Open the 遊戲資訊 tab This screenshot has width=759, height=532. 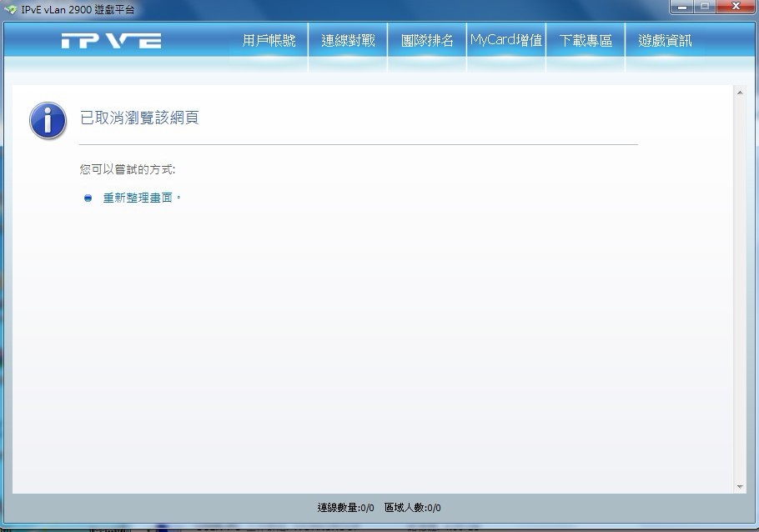(665, 40)
